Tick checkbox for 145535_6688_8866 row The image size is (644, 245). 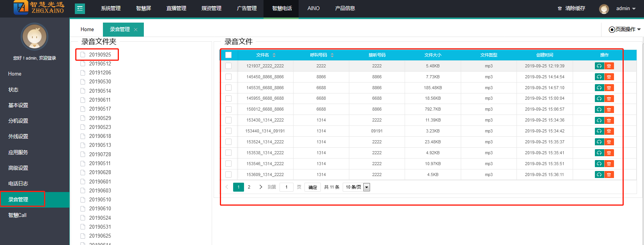pos(228,88)
